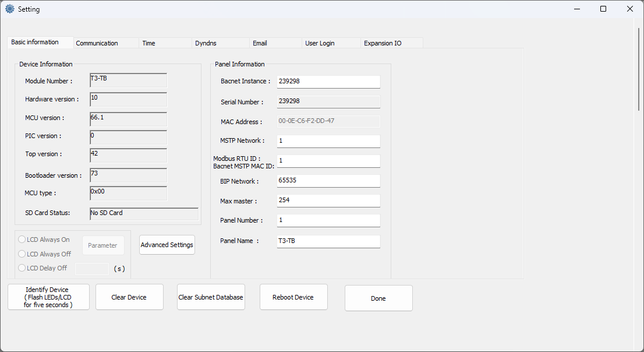Open the Time tab
The width and height of the screenshot is (644, 352).
tap(149, 43)
